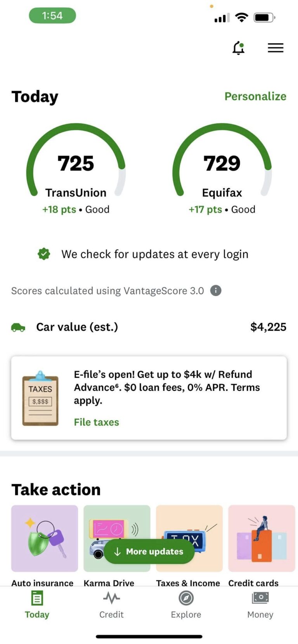This screenshot has width=298, height=644.
Task: Click the Personalize link
Action: point(255,96)
